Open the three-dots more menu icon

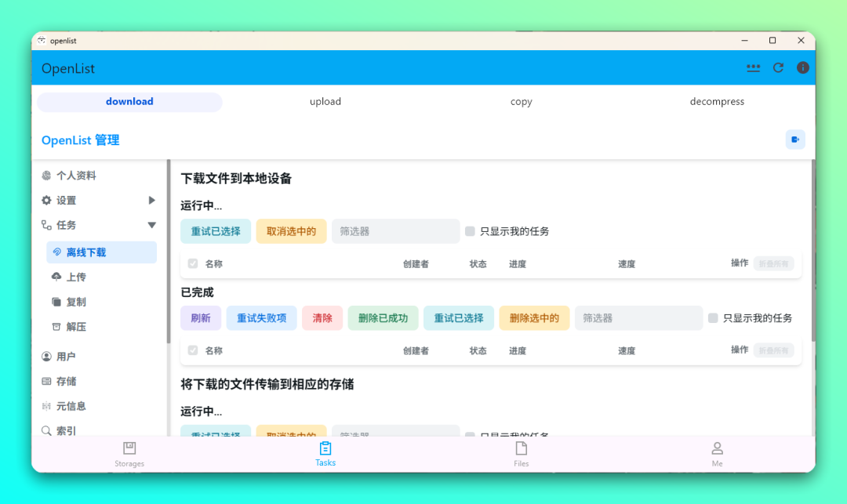point(754,68)
